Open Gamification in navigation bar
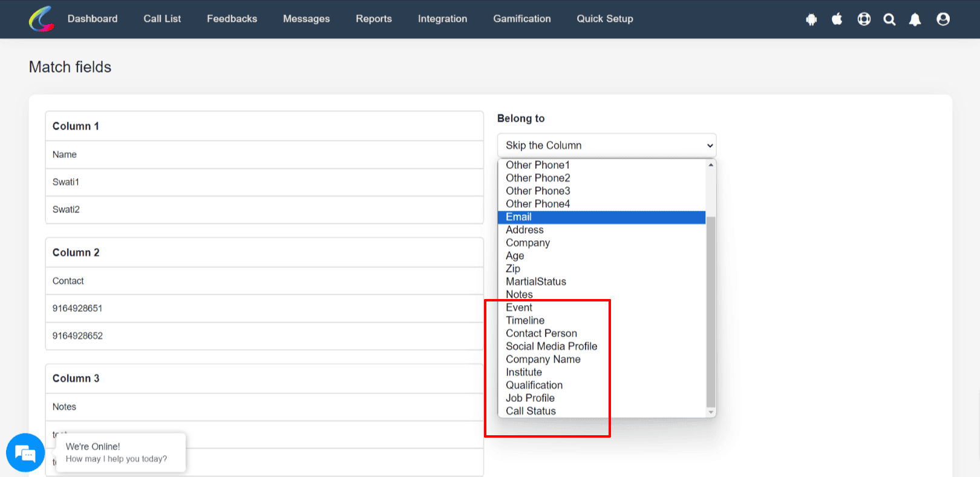Screen dimensions: 980x477 click(x=522, y=19)
